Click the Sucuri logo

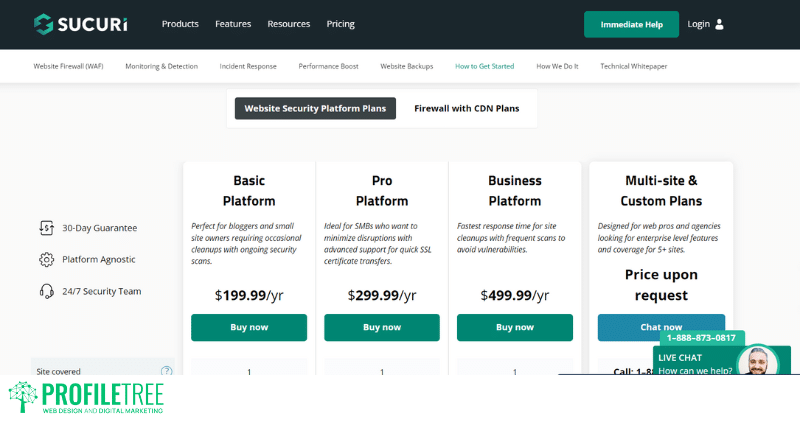click(81, 24)
